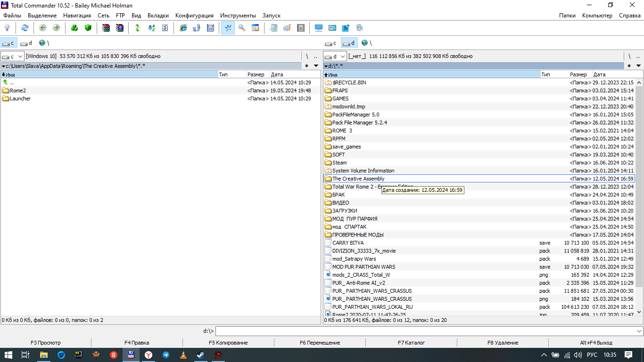Click the light bulb toolbar icon
The height and width of the screenshot is (362, 644).
(x=7, y=28)
